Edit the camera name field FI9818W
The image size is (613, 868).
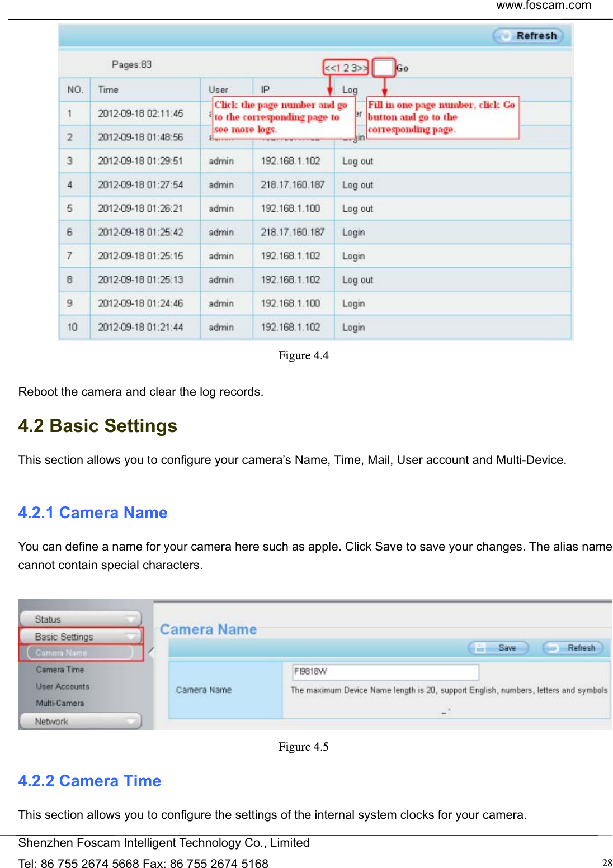385,672
